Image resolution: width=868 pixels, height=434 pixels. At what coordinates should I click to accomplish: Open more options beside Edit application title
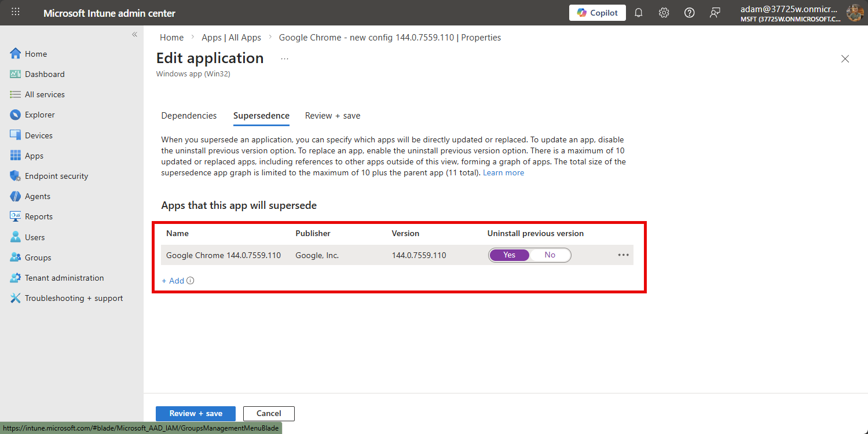coord(284,58)
